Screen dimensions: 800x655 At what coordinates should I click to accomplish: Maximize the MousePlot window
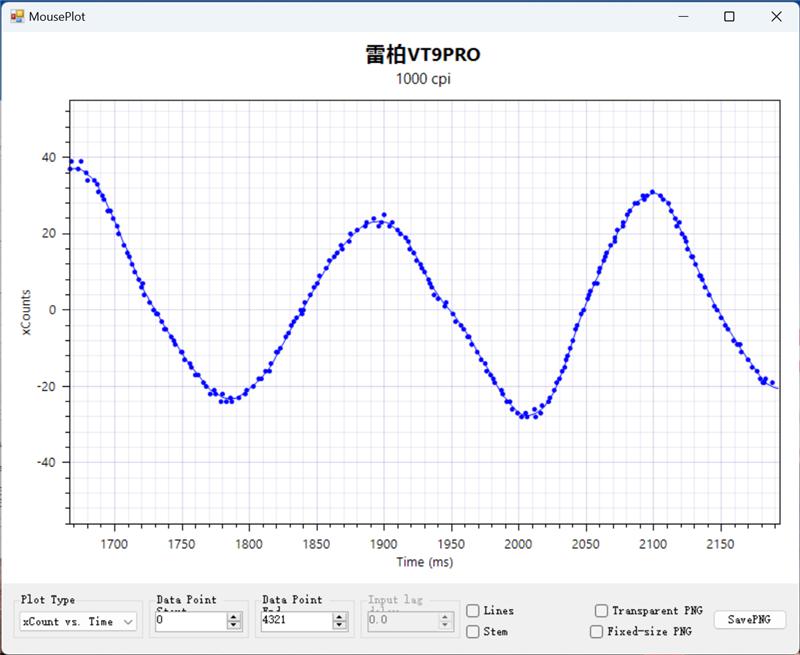tap(729, 16)
